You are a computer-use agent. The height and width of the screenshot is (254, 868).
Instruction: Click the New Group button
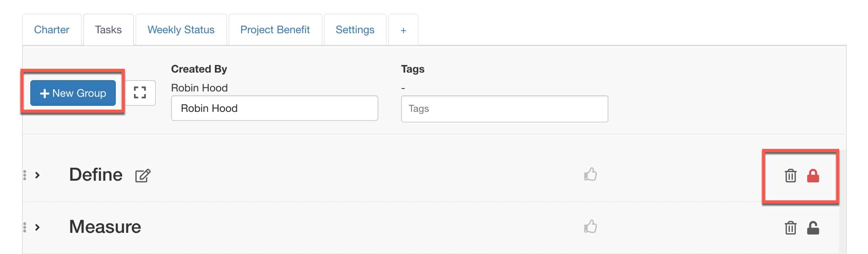point(73,93)
